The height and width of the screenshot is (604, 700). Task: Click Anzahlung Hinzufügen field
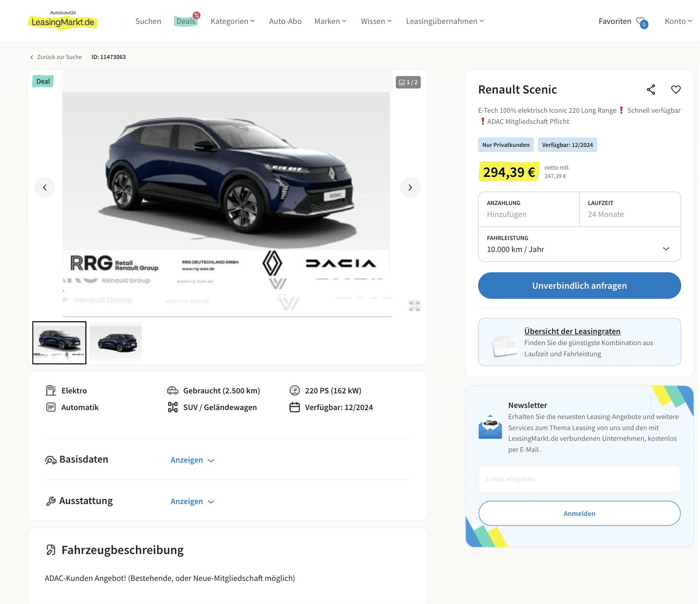click(529, 209)
